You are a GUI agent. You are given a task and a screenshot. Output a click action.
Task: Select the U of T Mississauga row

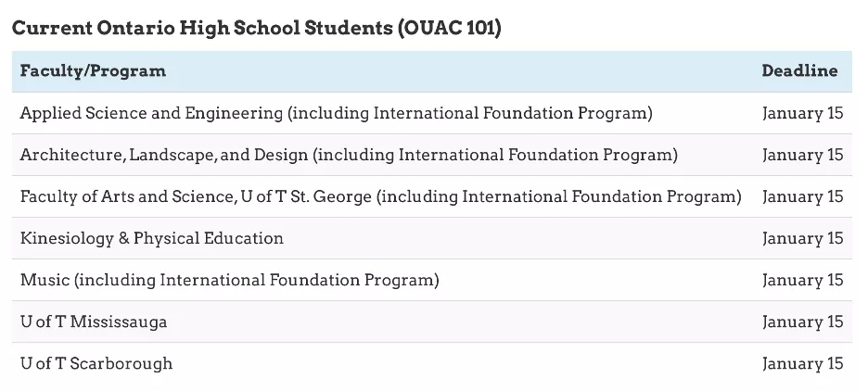94,322
